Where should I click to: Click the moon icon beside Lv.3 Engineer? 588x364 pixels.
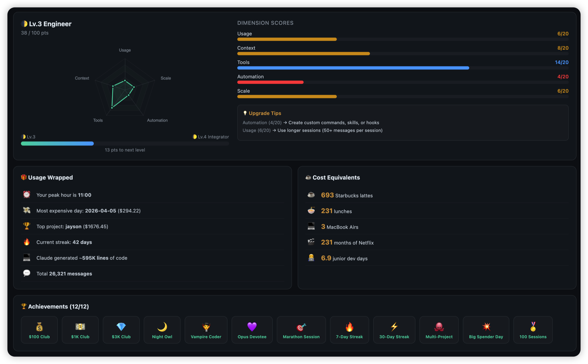pyautogui.click(x=24, y=24)
